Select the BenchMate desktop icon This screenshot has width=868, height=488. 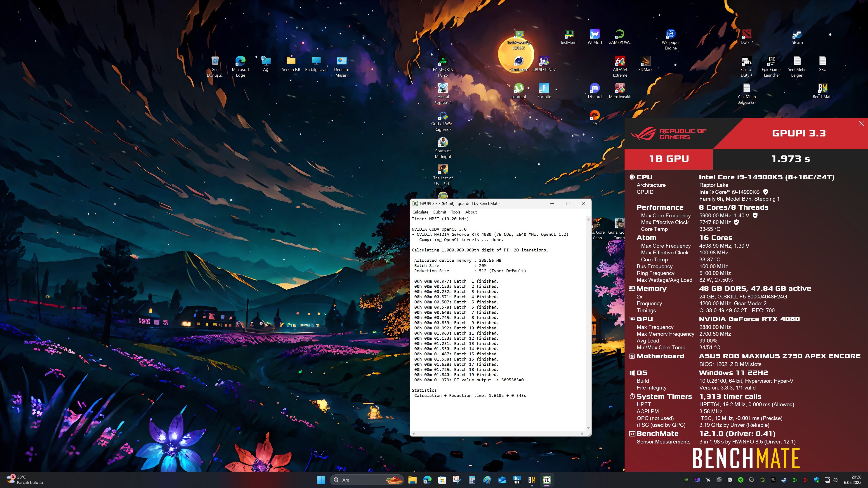point(822,91)
